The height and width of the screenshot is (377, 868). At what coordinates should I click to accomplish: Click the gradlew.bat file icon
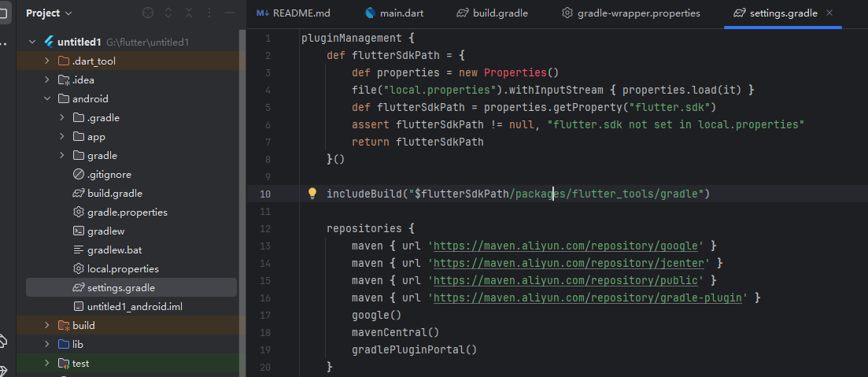(79, 249)
